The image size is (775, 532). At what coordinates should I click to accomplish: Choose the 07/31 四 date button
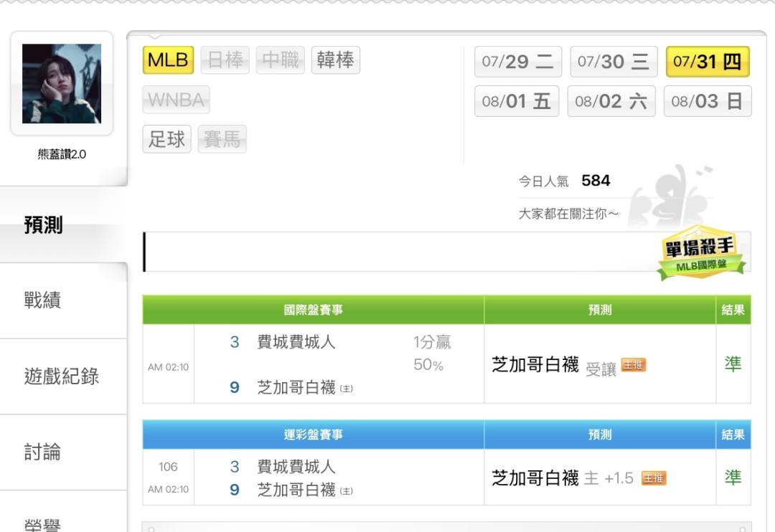[708, 62]
